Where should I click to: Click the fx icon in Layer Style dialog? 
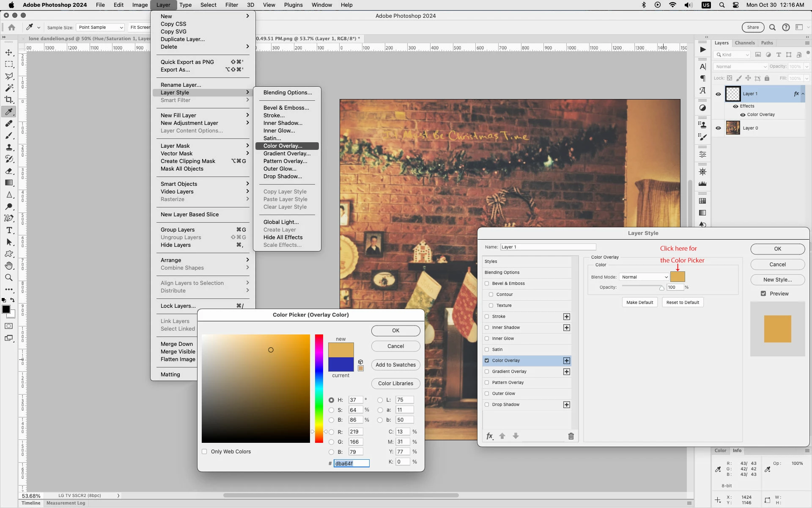(489, 436)
